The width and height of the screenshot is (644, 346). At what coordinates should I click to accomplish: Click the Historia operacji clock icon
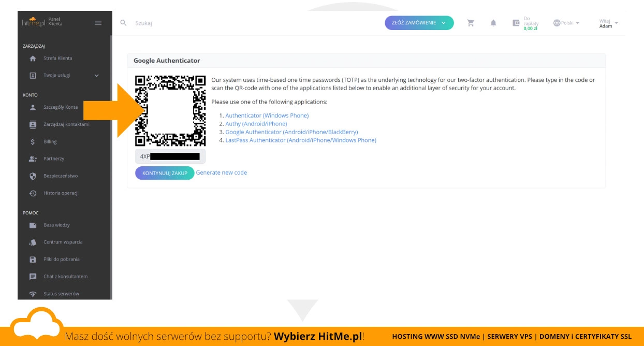click(x=33, y=193)
